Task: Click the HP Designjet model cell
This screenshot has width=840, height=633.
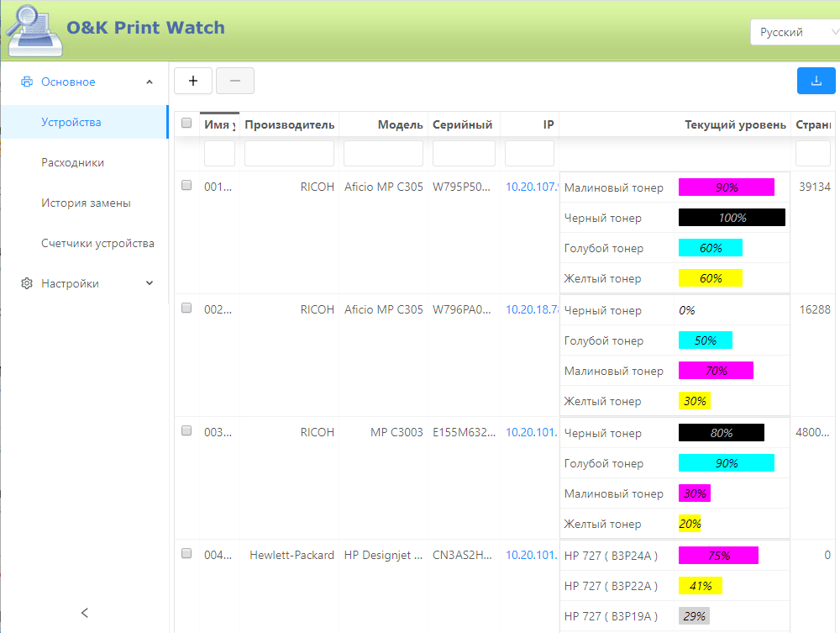Action: click(384, 555)
